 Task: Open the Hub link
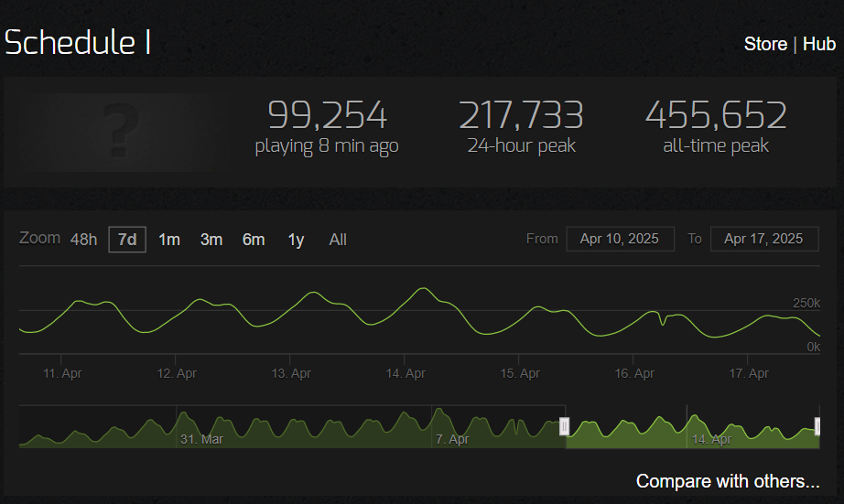coord(818,44)
